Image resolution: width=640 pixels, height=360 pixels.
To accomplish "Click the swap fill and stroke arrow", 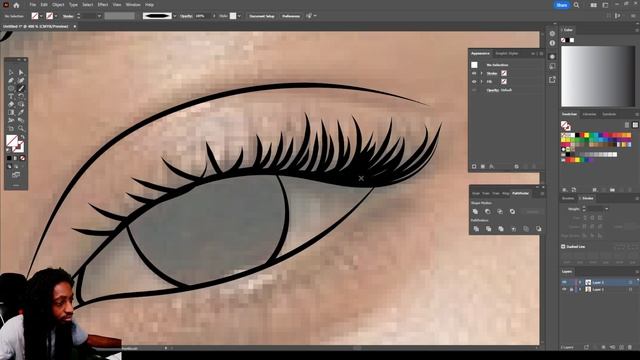I will click(22, 137).
